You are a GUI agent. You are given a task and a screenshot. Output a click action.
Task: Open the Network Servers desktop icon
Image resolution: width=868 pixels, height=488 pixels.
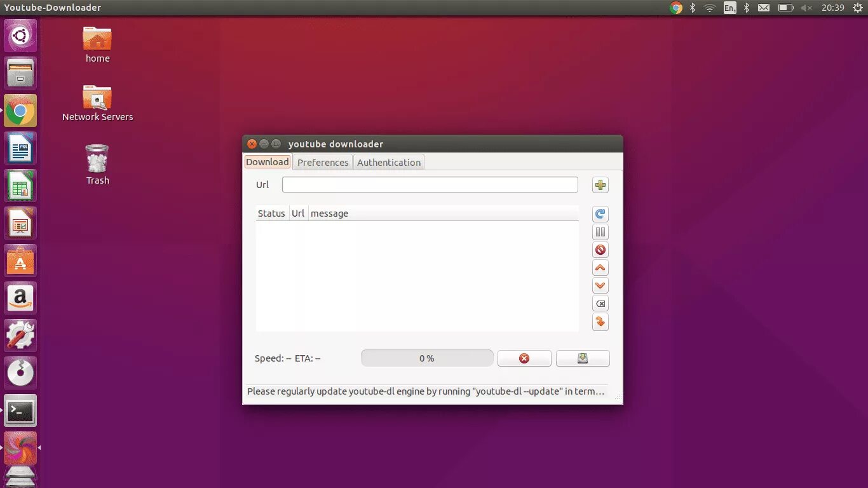click(x=97, y=103)
